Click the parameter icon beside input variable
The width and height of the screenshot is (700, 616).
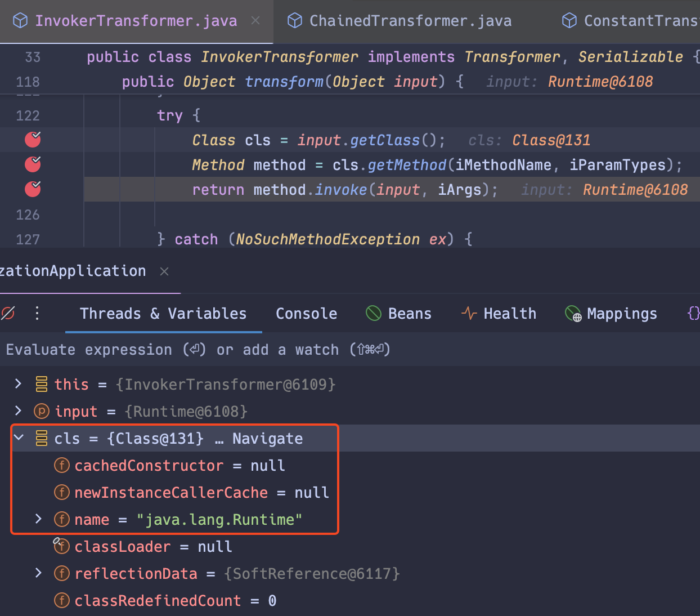41,411
